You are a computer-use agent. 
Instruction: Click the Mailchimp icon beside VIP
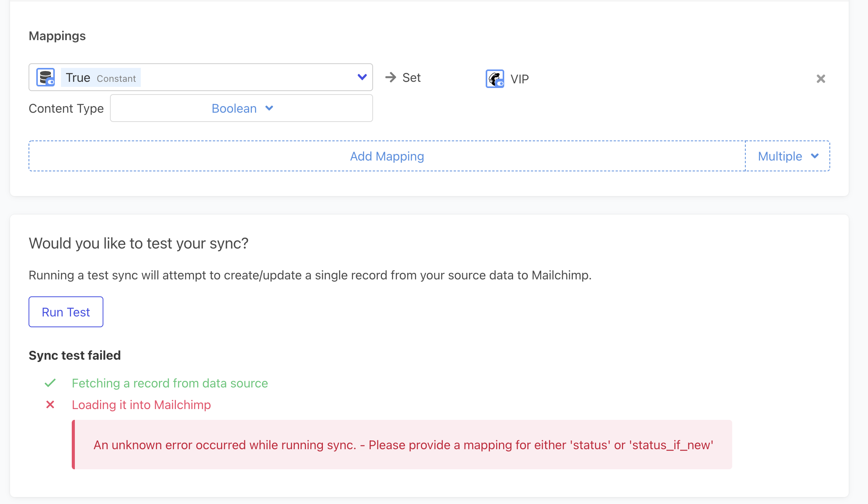click(x=495, y=79)
